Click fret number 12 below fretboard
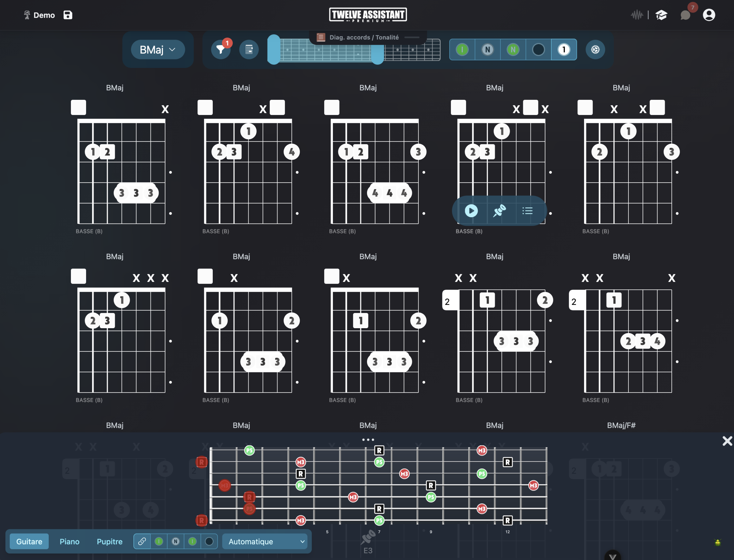The width and height of the screenshot is (734, 560). click(x=507, y=532)
